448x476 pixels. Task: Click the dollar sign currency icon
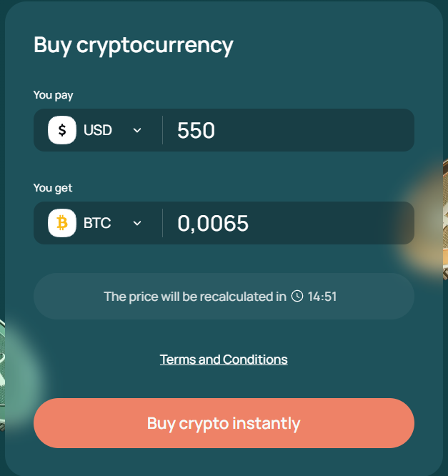(62, 130)
